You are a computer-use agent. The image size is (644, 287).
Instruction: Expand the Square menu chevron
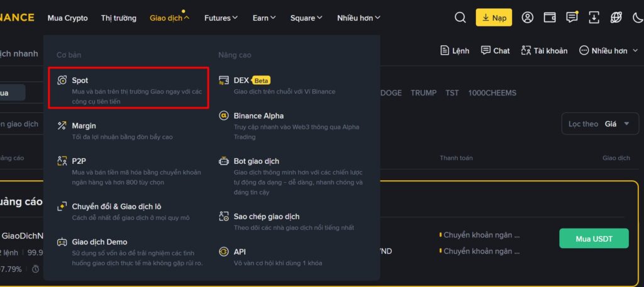[319, 18]
